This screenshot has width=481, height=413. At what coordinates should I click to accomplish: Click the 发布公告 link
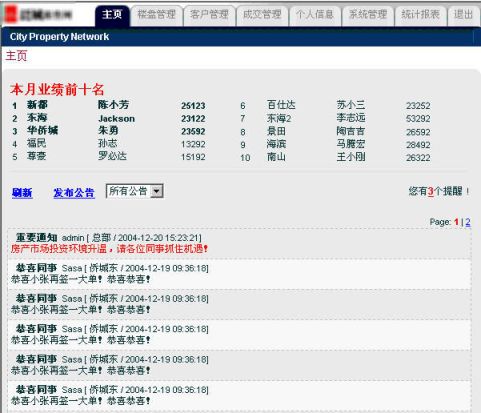click(74, 193)
